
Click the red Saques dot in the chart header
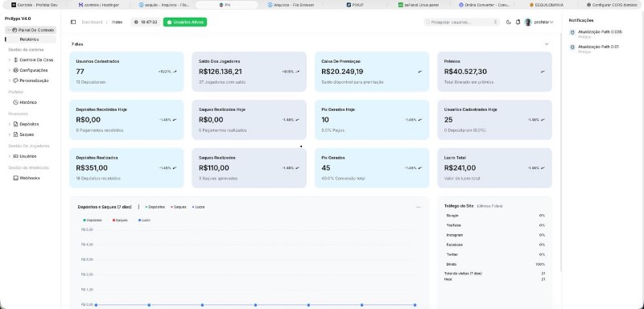(171, 208)
